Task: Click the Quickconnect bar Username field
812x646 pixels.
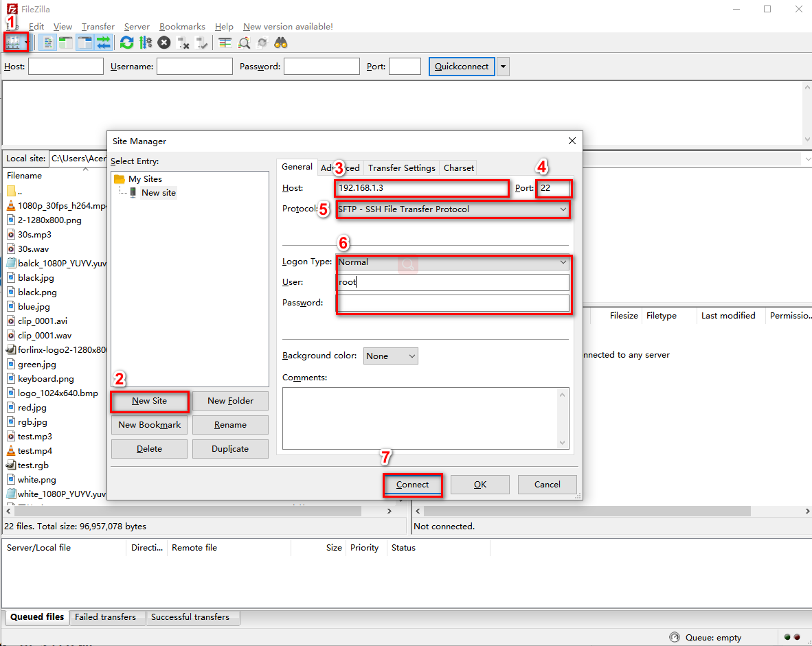Action: point(194,67)
